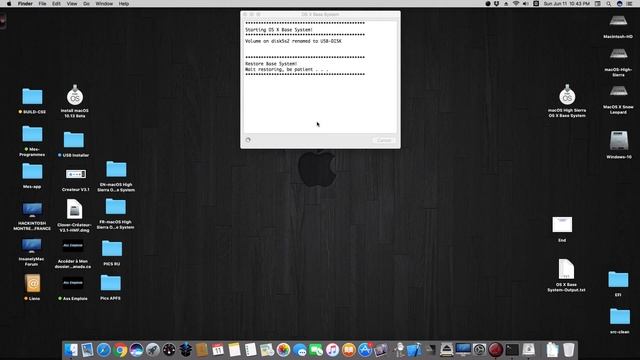Open Xcode in the Dock
Image resolution: width=640 pixels, height=360 pixels.
pyautogui.click(x=414, y=350)
